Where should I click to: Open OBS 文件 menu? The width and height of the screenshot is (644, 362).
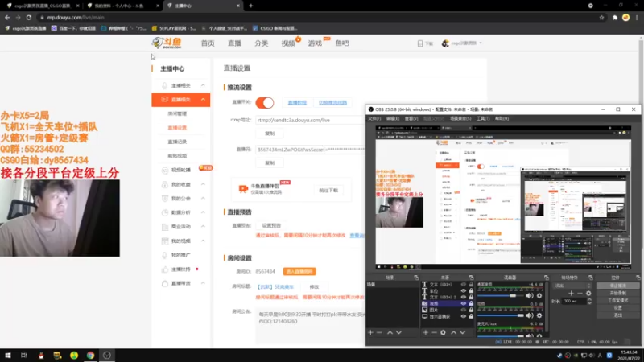374,118
